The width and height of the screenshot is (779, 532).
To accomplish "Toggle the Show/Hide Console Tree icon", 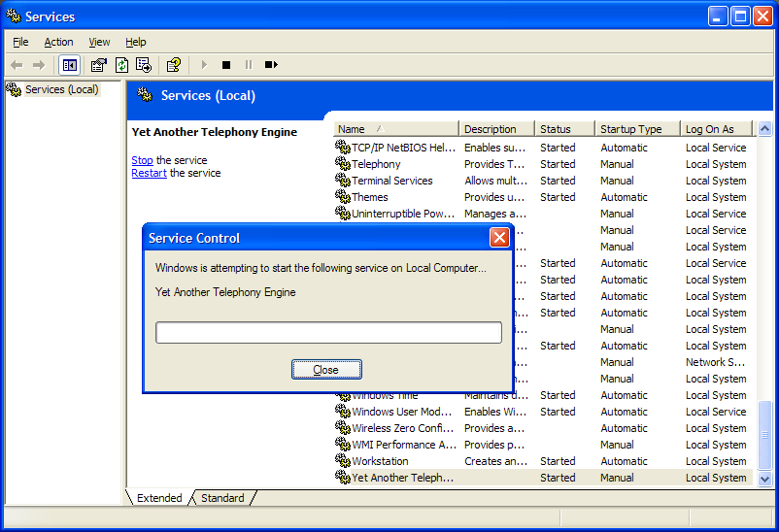I will [70, 65].
